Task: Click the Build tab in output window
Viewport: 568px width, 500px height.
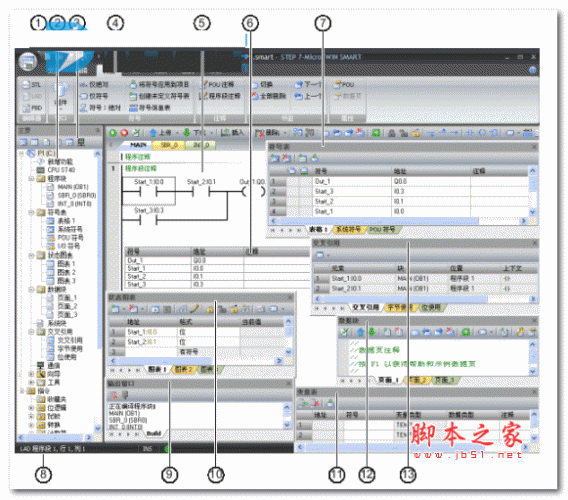Action: pos(154,433)
